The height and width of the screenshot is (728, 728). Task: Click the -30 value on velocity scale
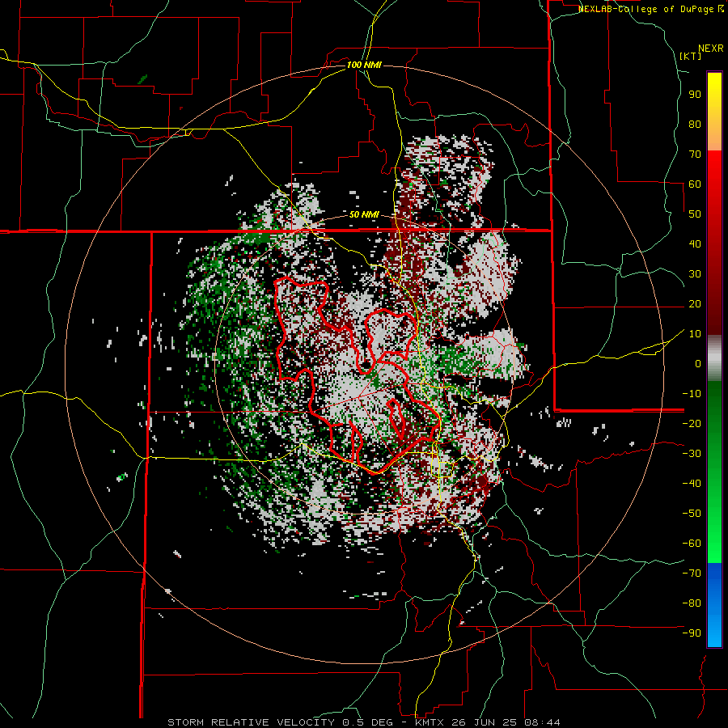tap(692, 454)
